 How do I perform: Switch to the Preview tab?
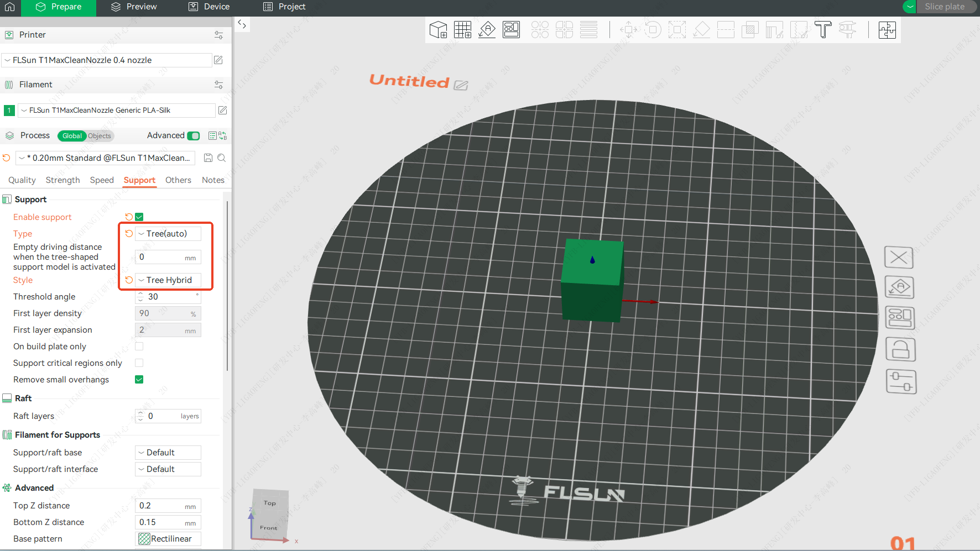click(x=134, y=7)
